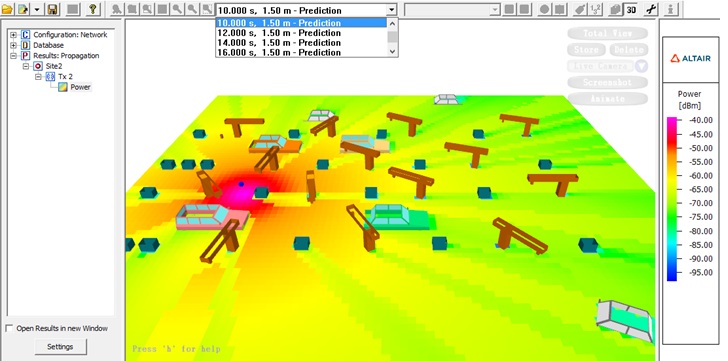Select '10.000 s, 1.50 m - Prediction' in list
The height and width of the screenshot is (361, 728).
click(x=300, y=23)
